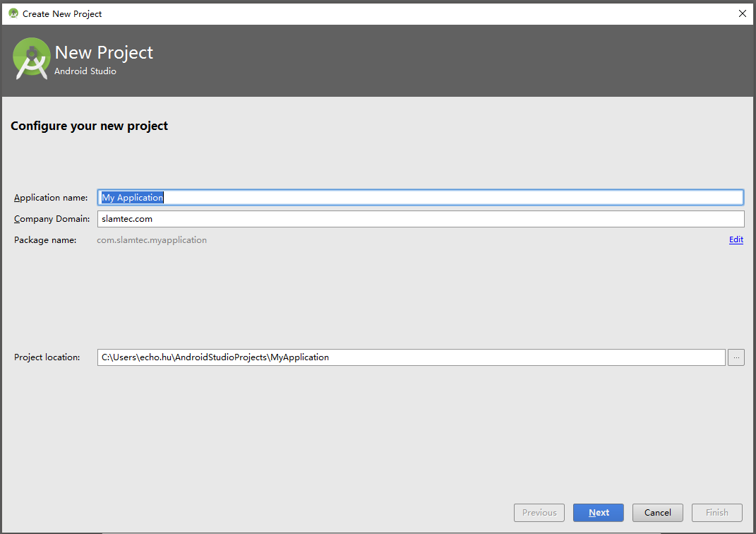
Task: Click the Previous button
Action: [539, 512]
